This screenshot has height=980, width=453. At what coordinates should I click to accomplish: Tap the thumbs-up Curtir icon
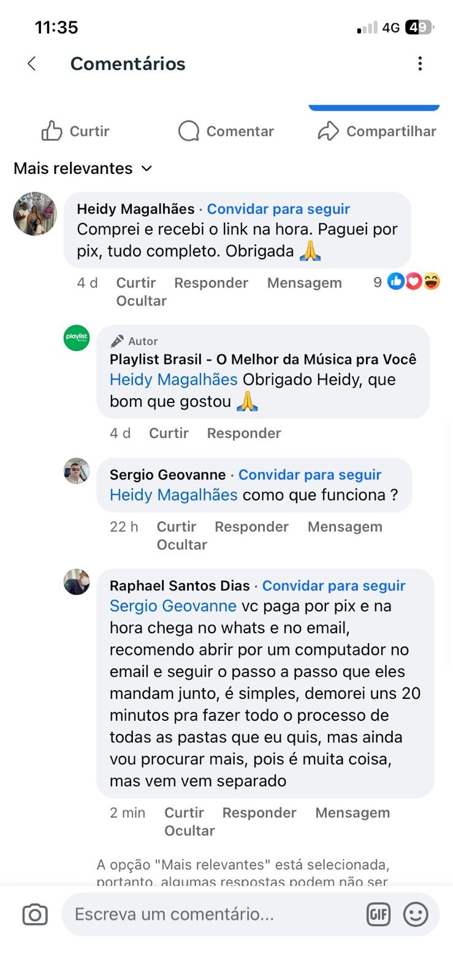52,131
